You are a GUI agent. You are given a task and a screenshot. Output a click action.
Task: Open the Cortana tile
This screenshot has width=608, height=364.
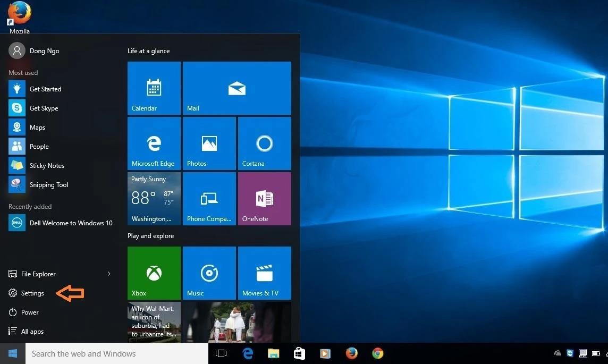tap(264, 143)
